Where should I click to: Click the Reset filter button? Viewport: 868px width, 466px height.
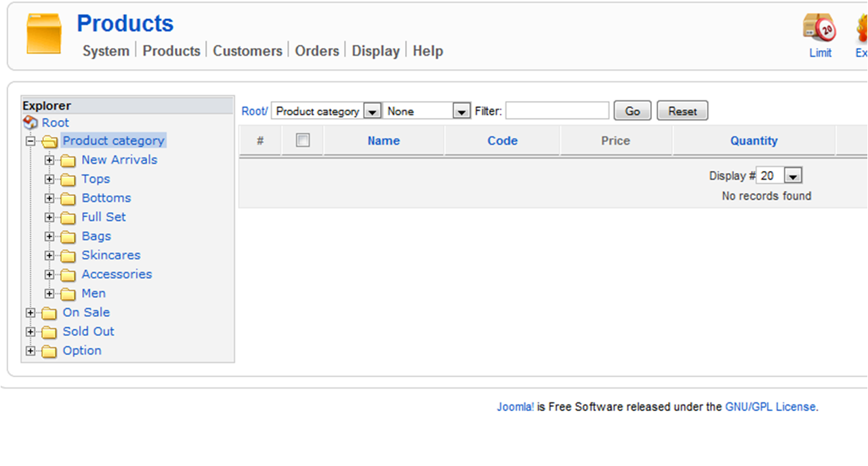tap(682, 111)
